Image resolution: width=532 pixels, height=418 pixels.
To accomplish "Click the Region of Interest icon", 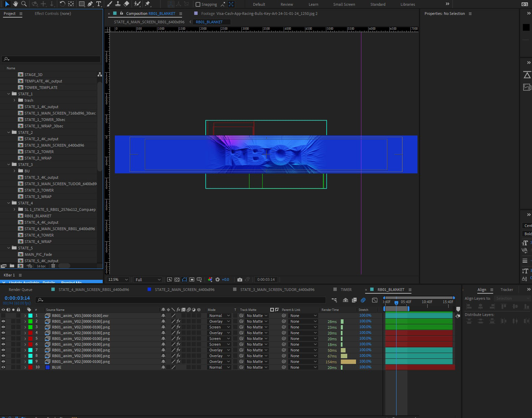I will tap(192, 279).
